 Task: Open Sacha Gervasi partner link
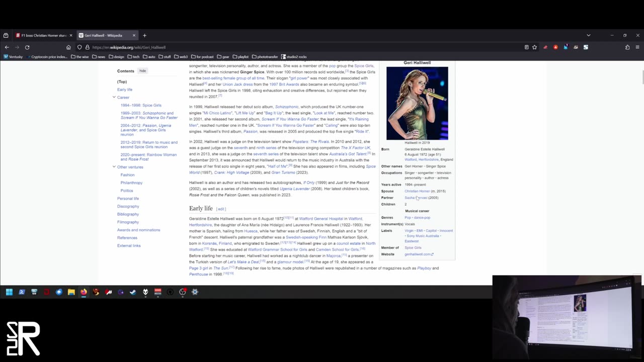[x=416, y=198]
